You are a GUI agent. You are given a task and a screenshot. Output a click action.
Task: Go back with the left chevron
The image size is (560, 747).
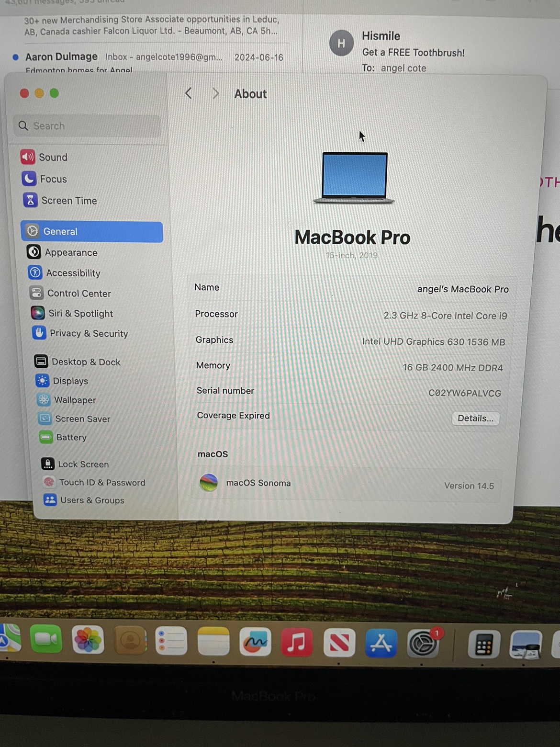(189, 93)
